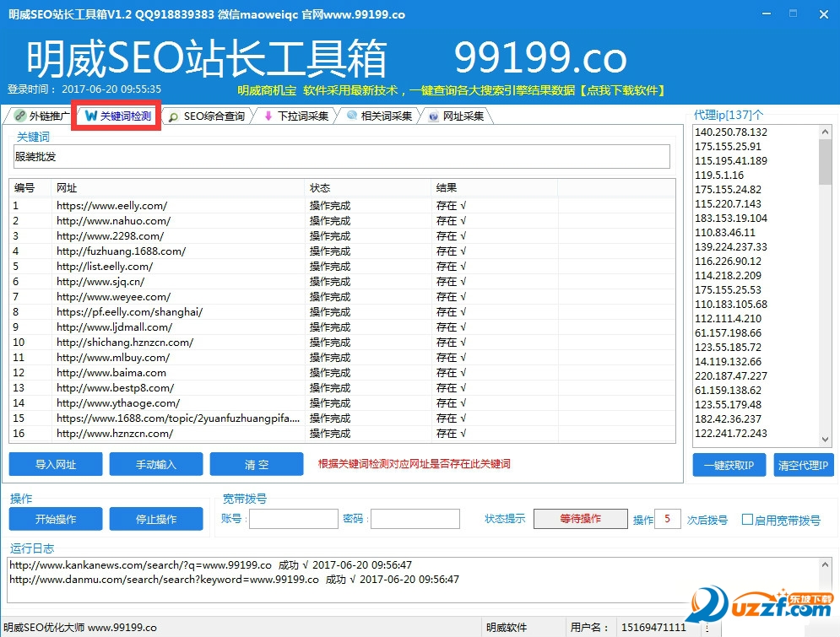This screenshot has width=840, height=637.
Task: Select row https://www.eelly.com/
Action: click(342, 206)
